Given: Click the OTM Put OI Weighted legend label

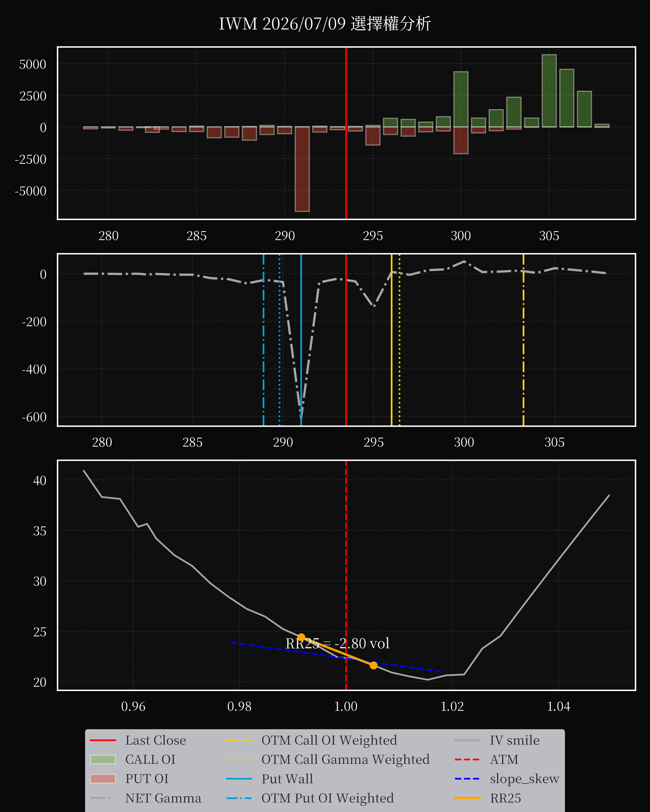Looking at the screenshot, I should click(x=328, y=798).
